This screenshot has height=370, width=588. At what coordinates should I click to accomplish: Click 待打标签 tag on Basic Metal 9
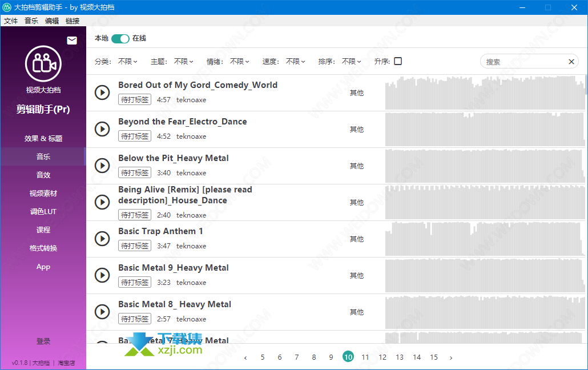pyautogui.click(x=135, y=282)
